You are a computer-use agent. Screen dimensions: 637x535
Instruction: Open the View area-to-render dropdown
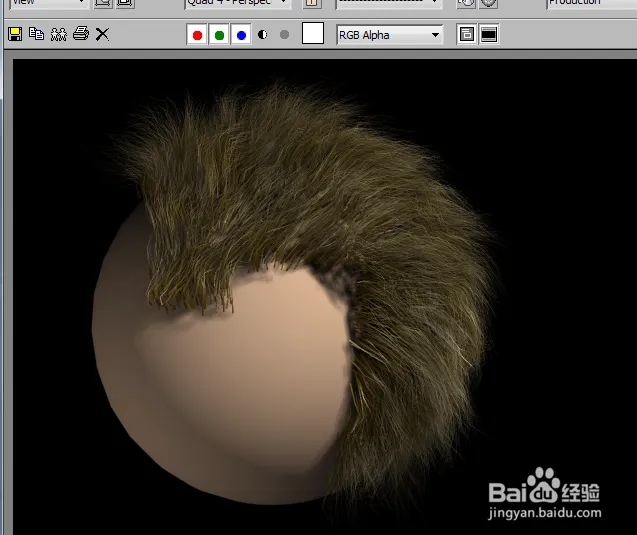(48, 3)
